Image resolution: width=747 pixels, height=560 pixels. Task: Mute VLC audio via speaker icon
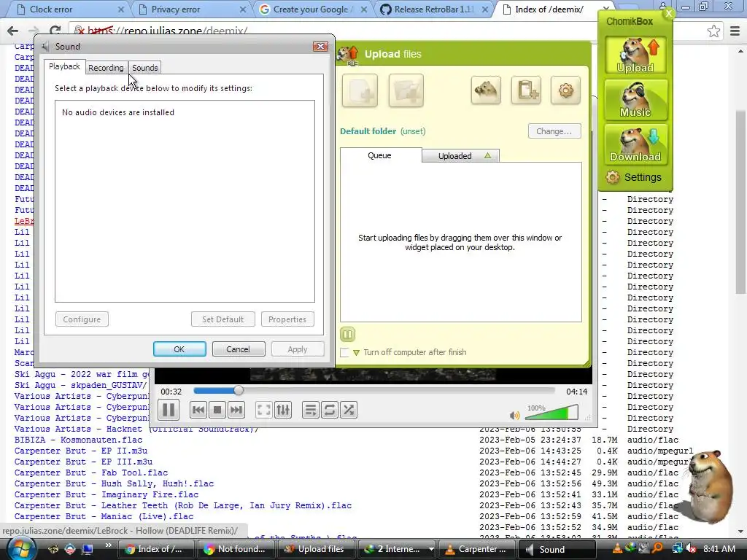coord(514,415)
